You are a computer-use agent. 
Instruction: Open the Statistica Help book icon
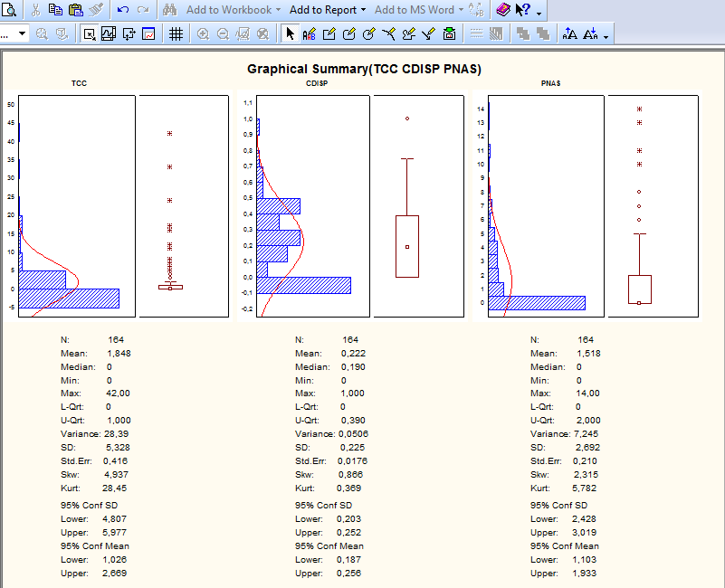503,10
